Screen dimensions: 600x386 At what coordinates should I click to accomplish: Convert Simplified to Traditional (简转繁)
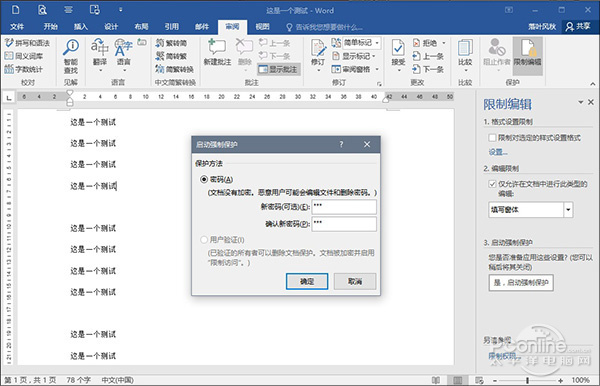point(171,56)
